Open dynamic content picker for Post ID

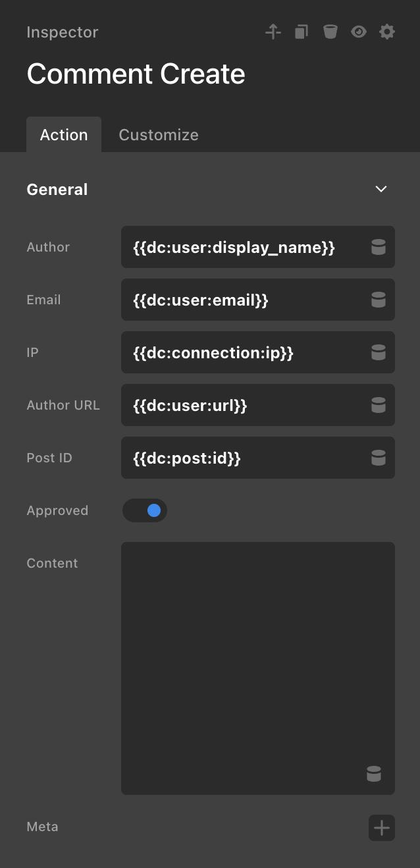pyautogui.click(x=378, y=458)
